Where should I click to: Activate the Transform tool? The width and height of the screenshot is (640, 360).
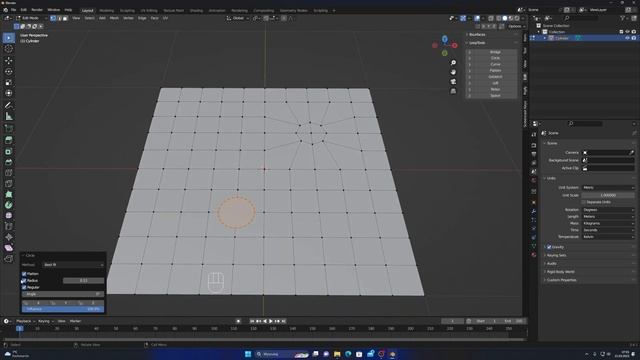[9, 93]
